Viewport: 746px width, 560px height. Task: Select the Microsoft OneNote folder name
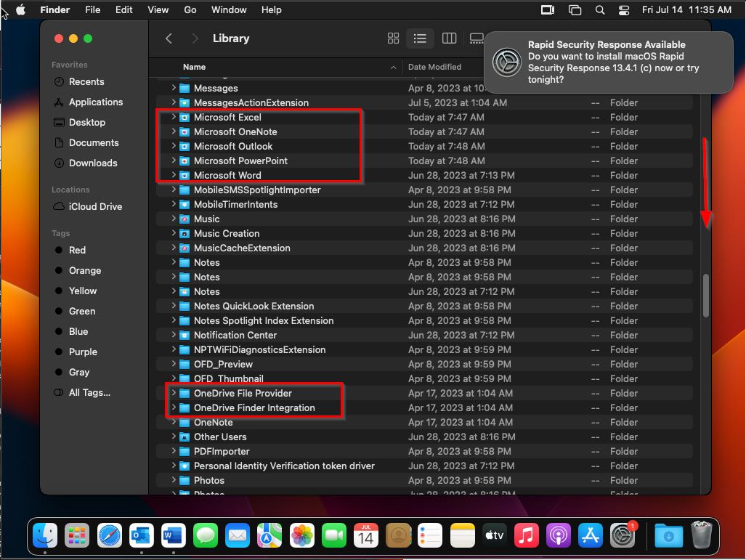point(235,131)
